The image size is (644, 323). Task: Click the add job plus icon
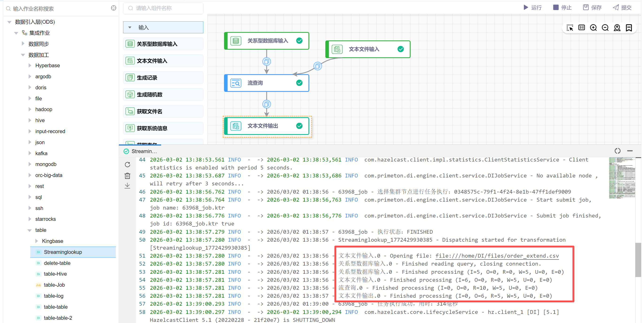coord(114,8)
